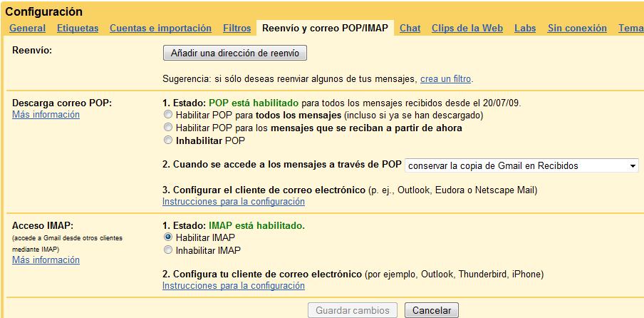This screenshot has width=644, height=318.
Task: Click the Cancelar button
Action: pos(431,311)
